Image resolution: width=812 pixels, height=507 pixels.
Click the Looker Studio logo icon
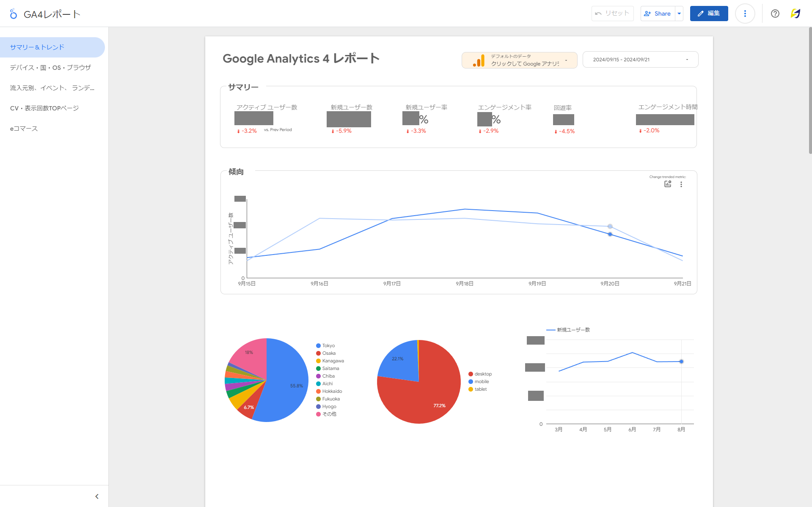point(14,14)
